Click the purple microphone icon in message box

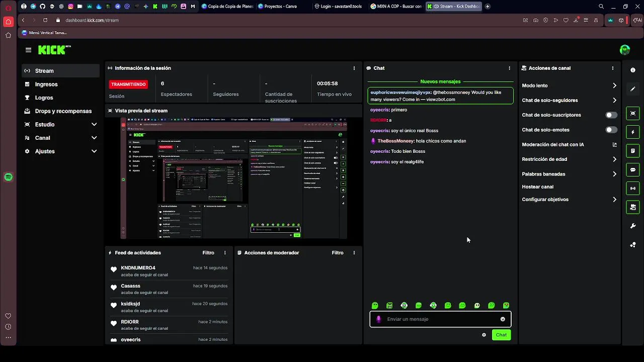[379, 319]
